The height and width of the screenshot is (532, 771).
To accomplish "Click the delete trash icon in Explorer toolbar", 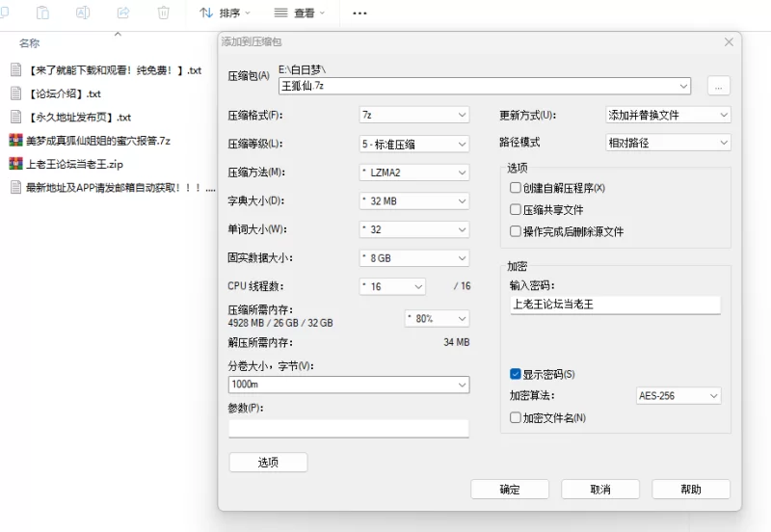I will pyautogui.click(x=163, y=13).
